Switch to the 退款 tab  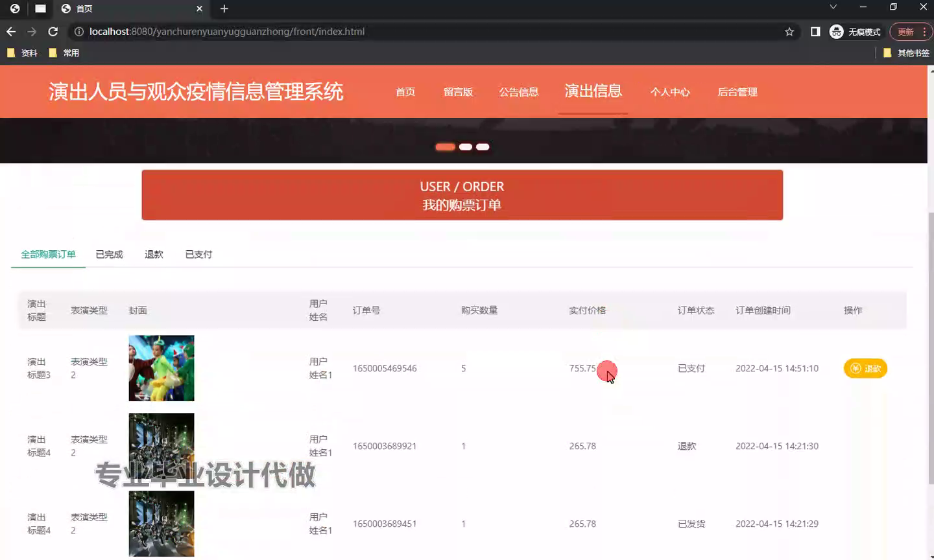tap(154, 255)
